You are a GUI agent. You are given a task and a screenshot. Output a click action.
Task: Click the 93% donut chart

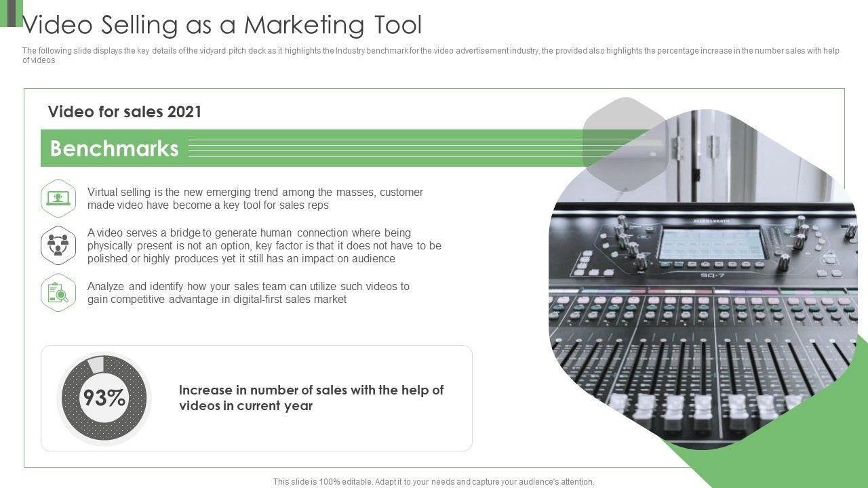click(104, 398)
